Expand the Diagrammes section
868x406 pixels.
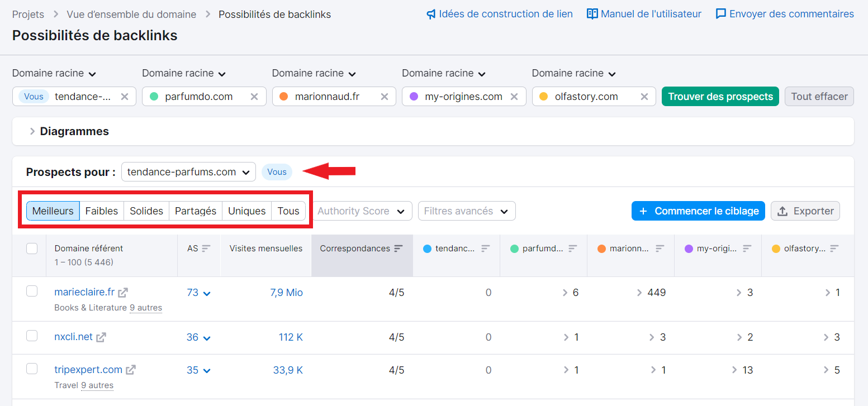pyautogui.click(x=69, y=131)
